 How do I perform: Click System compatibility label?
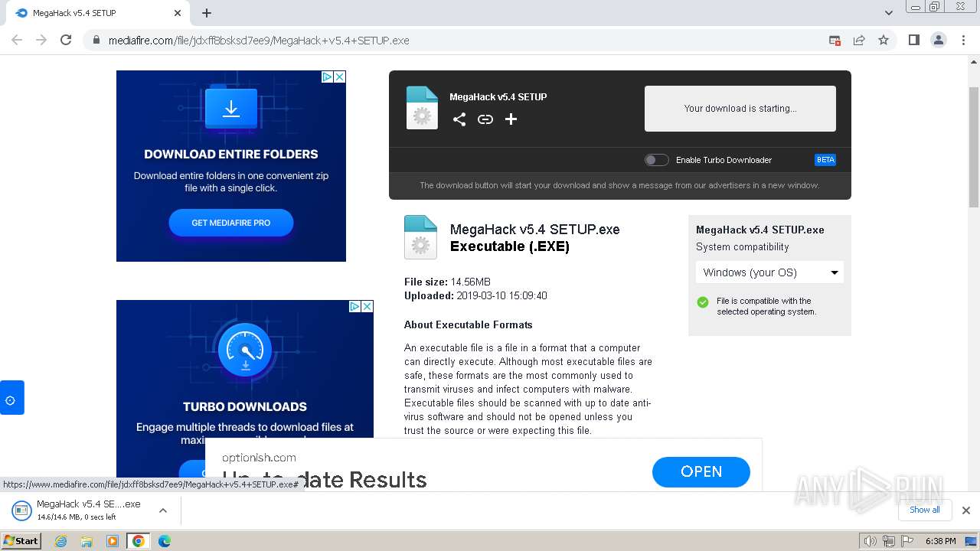[x=742, y=246]
